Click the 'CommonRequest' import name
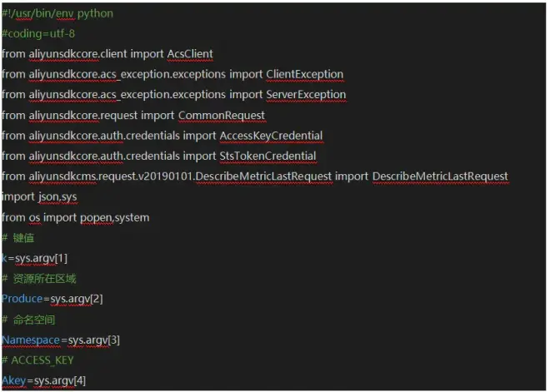Viewport: 550px width, 392px height. pyautogui.click(x=222, y=115)
